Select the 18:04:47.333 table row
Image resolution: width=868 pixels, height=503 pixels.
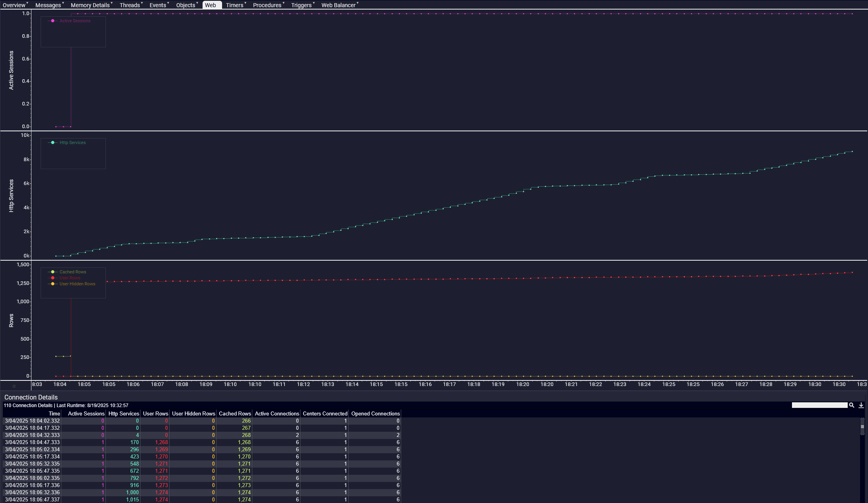tap(32, 442)
